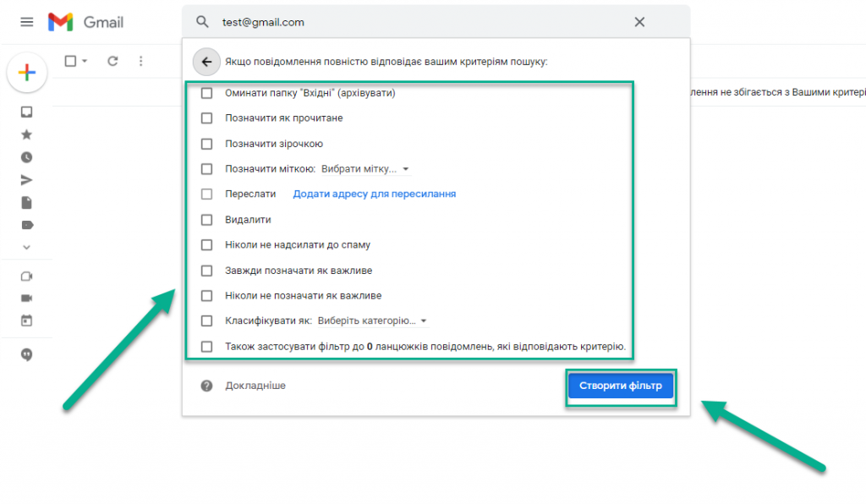Check 'Позначити міткою' checkbox
Screen dimensions: 866x504
(206, 169)
